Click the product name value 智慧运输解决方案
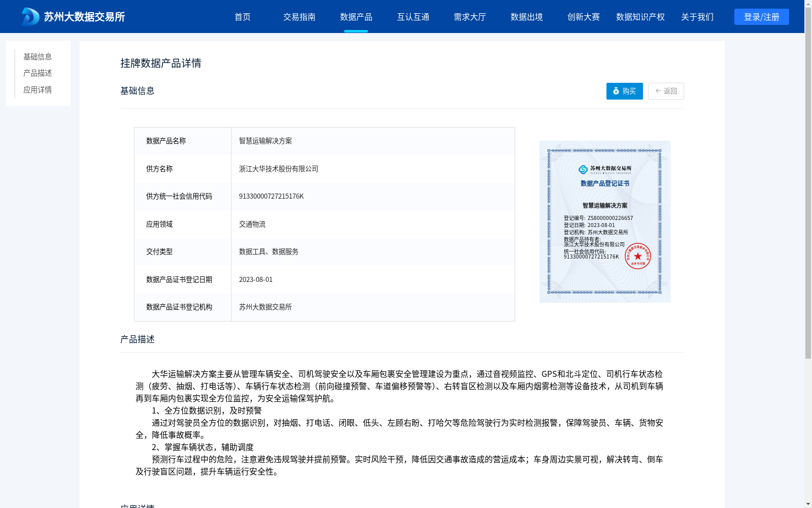812x508 pixels. click(x=265, y=141)
